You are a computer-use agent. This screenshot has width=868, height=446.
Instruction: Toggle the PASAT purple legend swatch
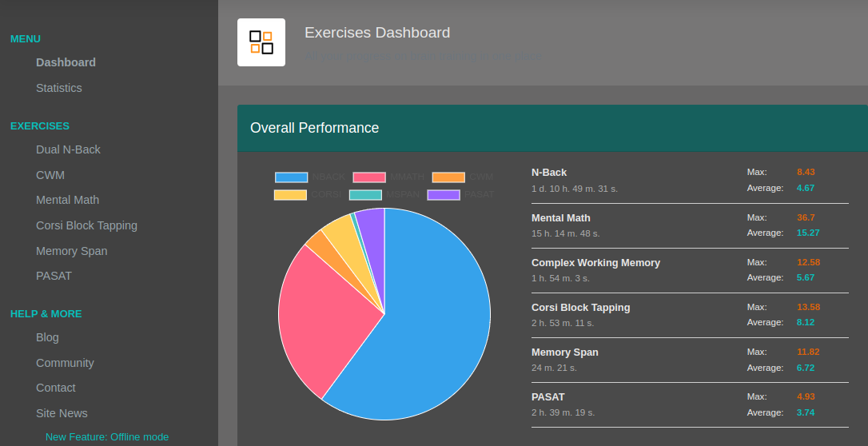(x=444, y=195)
